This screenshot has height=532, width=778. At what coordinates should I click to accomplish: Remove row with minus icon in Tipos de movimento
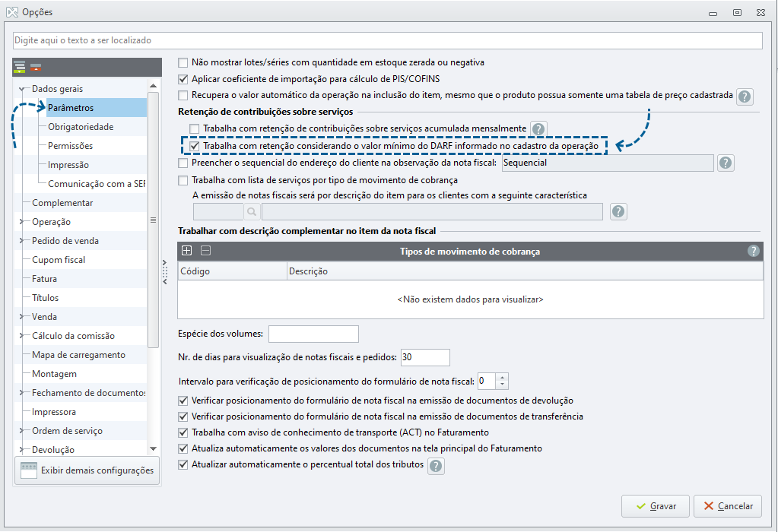[205, 251]
